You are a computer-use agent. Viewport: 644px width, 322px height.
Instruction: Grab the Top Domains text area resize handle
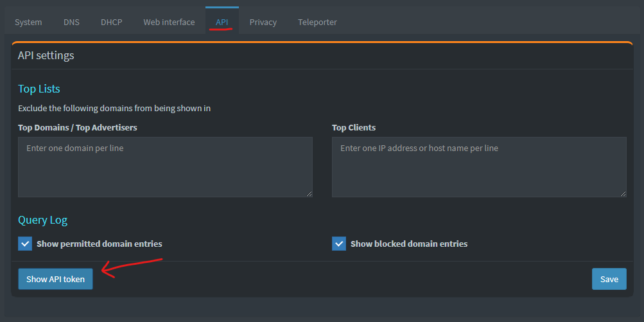[309, 193]
